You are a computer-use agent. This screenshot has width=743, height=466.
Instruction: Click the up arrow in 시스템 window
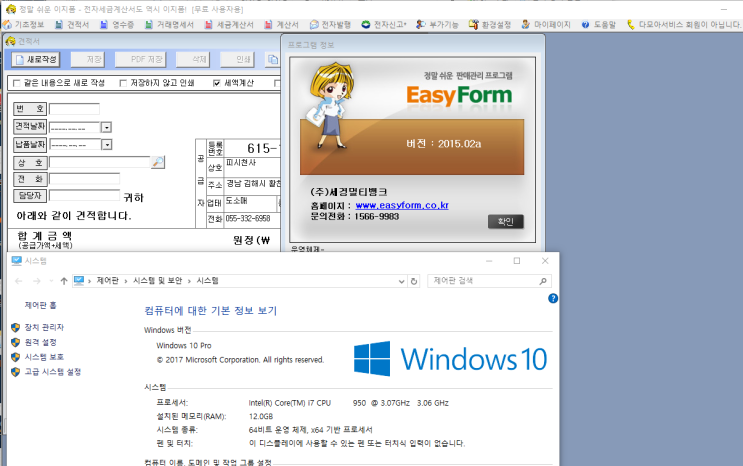63,281
